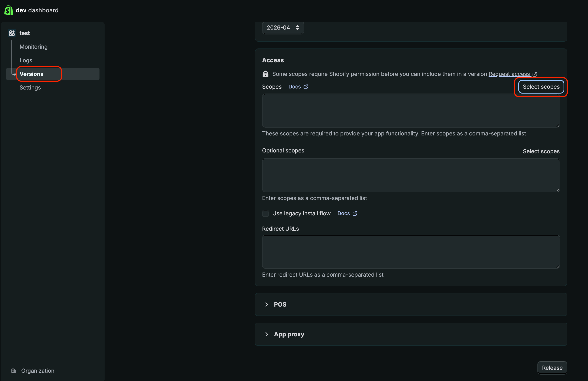Open the 2026-04 API version dropdown

pos(283,28)
